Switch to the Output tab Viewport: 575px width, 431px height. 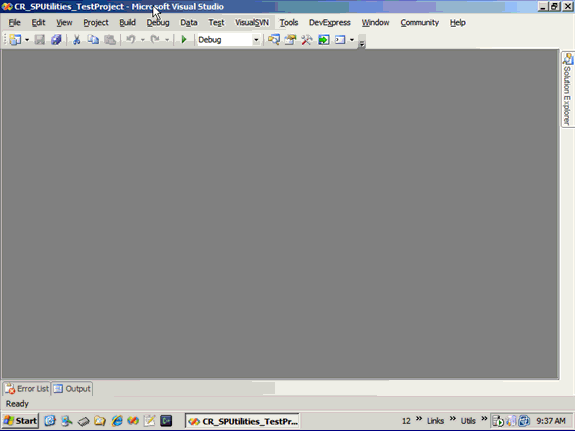(x=72, y=389)
